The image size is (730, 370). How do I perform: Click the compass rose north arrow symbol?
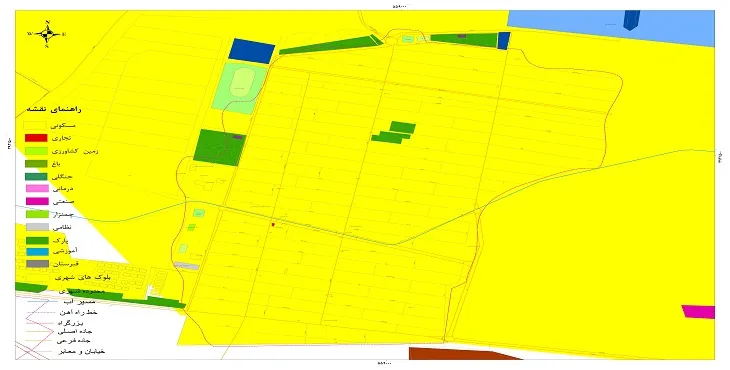coord(47,34)
